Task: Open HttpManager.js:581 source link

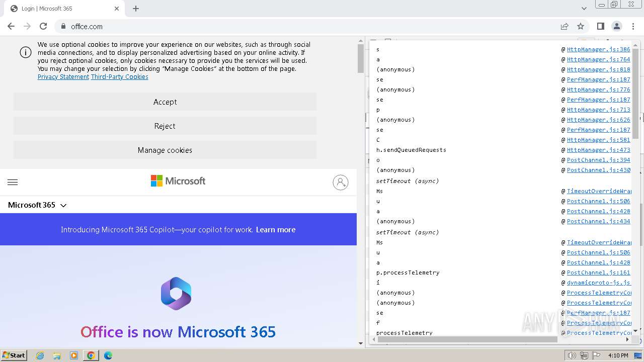Action: coord(598,140)
